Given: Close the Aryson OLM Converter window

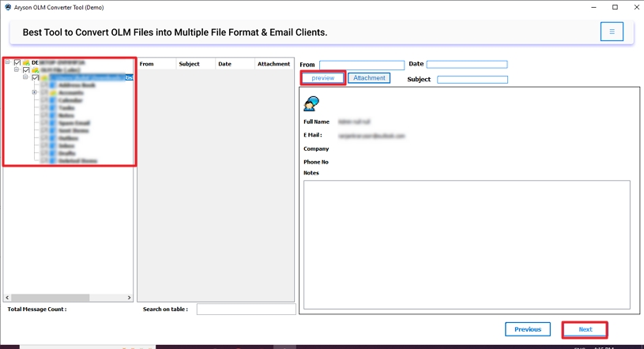Looking at the screenshot, I should point(636,7).
